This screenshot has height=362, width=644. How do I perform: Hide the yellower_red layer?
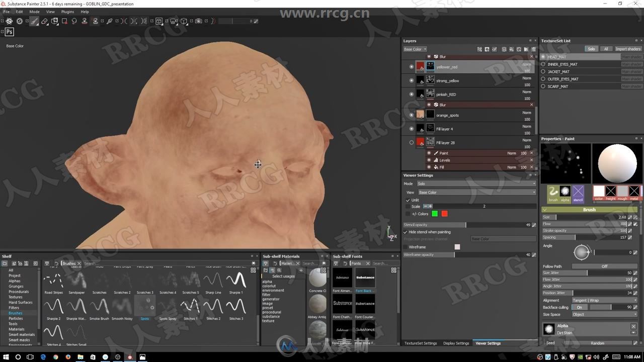click(x=412, y=67)
